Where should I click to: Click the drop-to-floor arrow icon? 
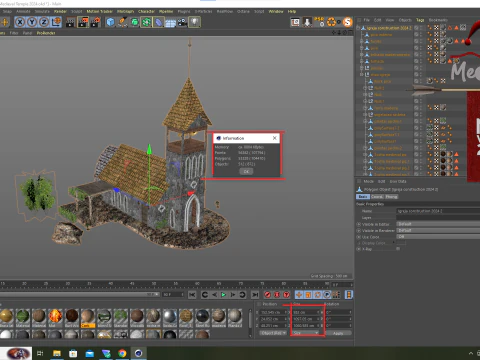click(x=307, y=22)
